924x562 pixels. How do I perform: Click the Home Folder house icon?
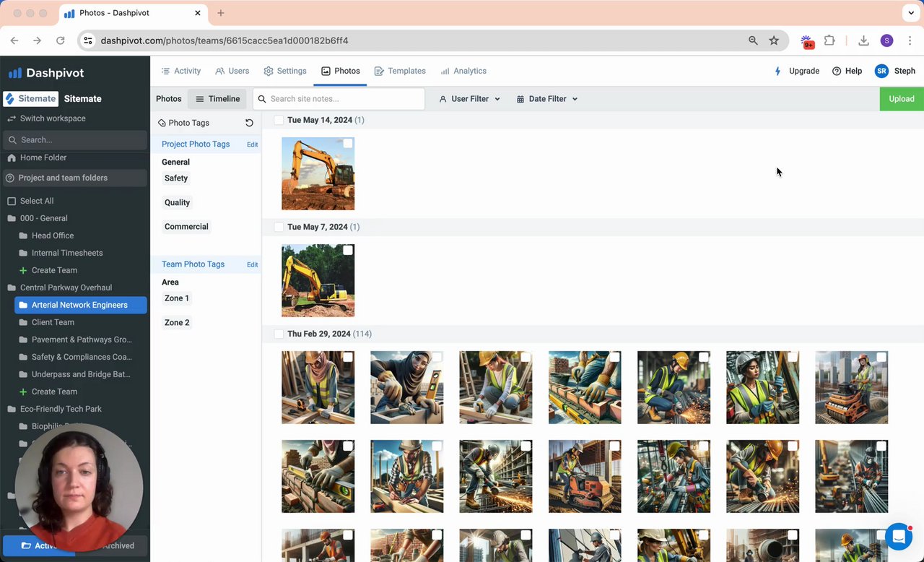coord(12,157)
